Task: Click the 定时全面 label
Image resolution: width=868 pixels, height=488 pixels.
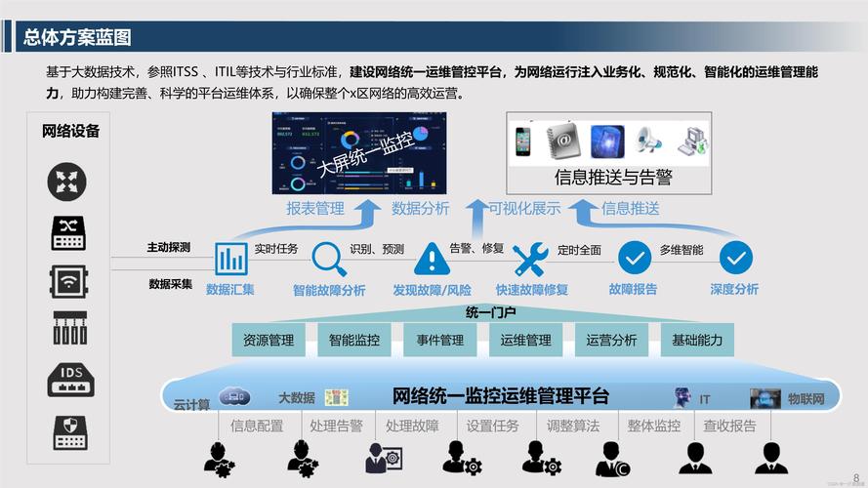Action: (x=580, y=250)
